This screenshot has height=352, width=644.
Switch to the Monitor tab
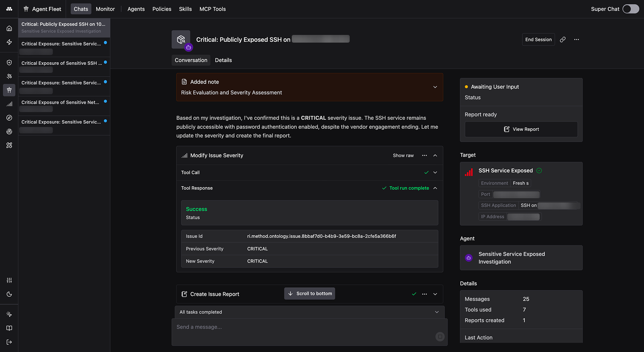105,9
